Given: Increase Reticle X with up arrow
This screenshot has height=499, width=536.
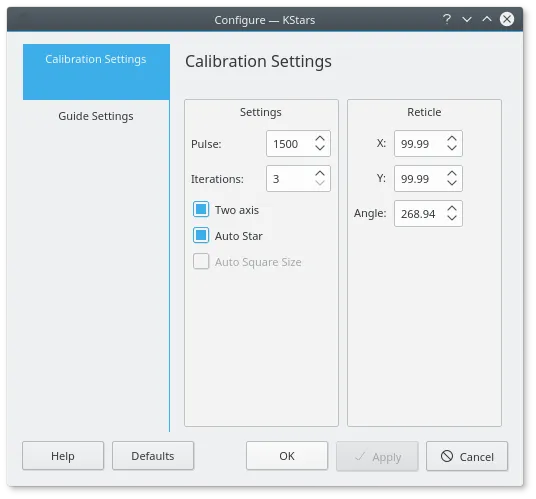Looking at the screenshot, I should click(452, 139).
